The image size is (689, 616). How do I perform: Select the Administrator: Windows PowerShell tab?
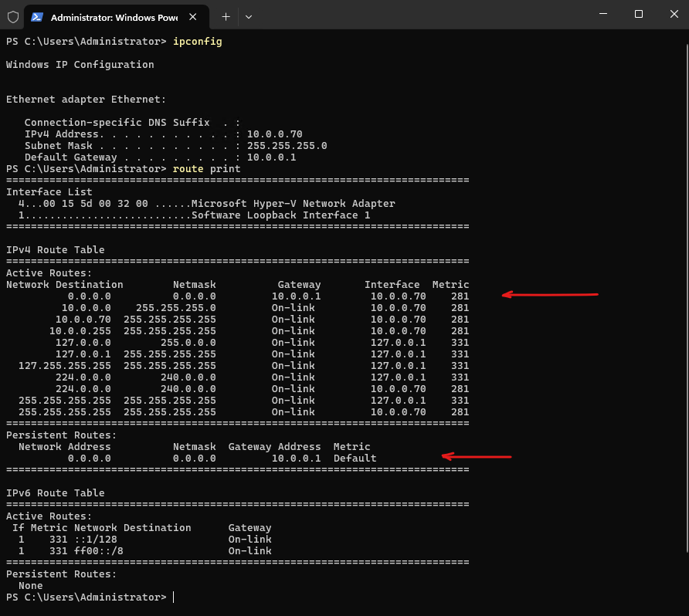coord(117,17)
